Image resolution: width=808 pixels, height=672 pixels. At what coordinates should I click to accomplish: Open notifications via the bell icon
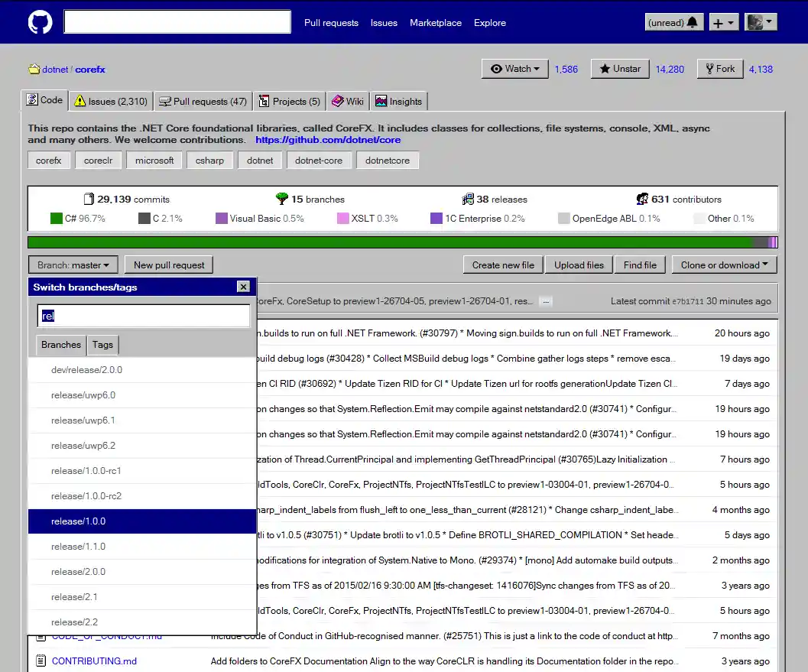pos(691,21)
